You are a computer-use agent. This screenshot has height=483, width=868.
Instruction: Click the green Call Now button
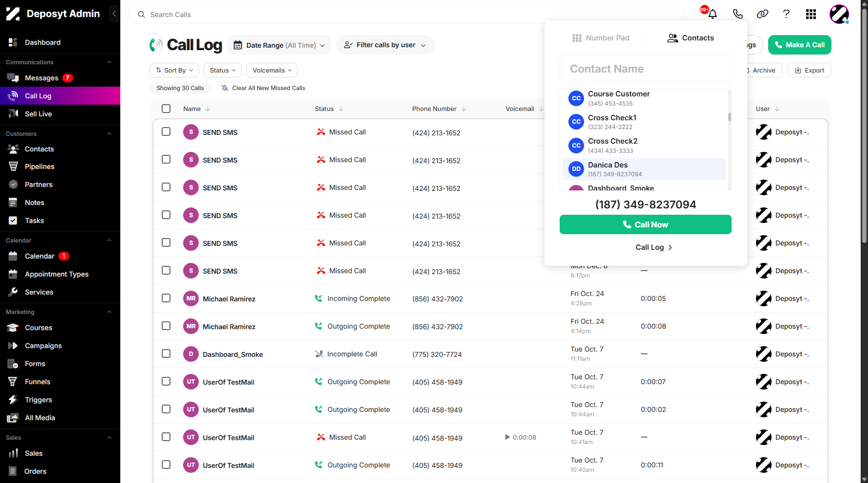click(645, 224)
